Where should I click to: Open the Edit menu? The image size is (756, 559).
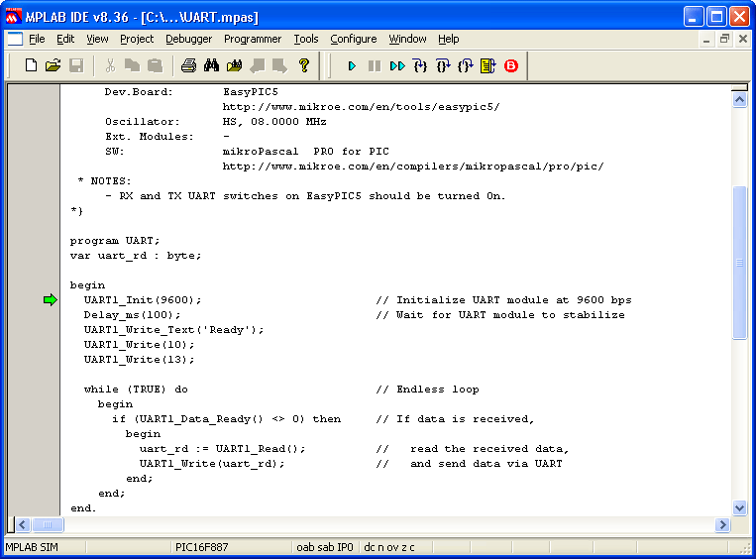[65, 39]
